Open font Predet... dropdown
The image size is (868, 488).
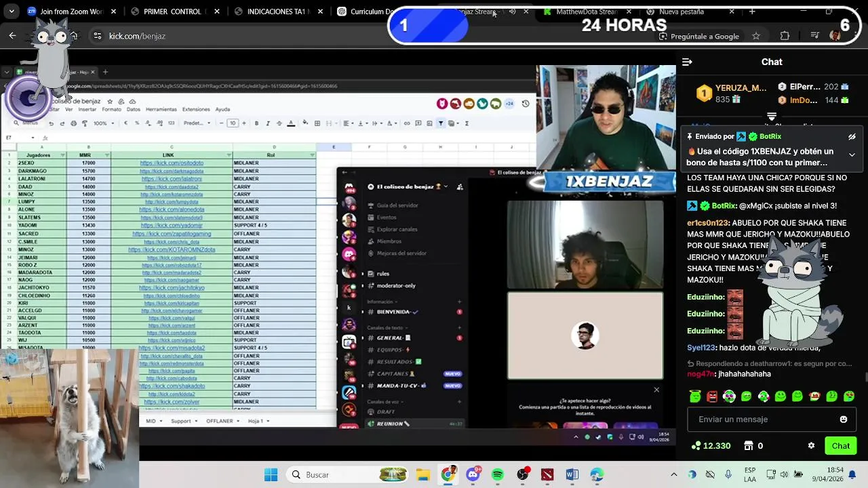197,123
